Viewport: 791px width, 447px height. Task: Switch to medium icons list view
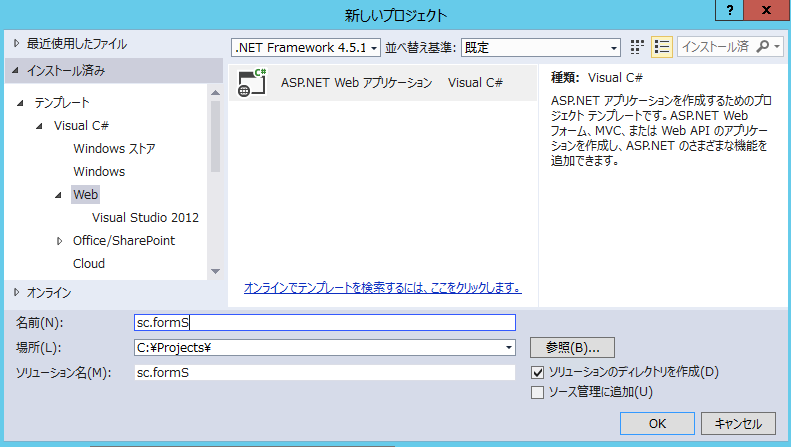click(662, 47)
